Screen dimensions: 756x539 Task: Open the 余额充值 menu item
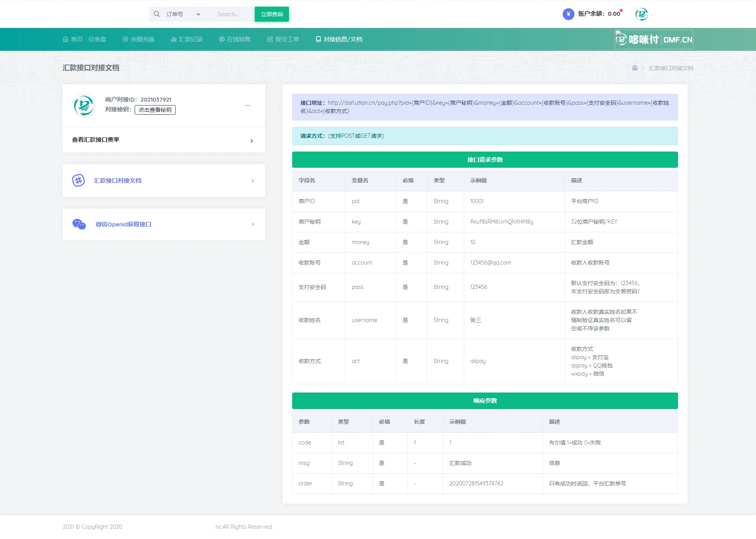pos(138,39)
